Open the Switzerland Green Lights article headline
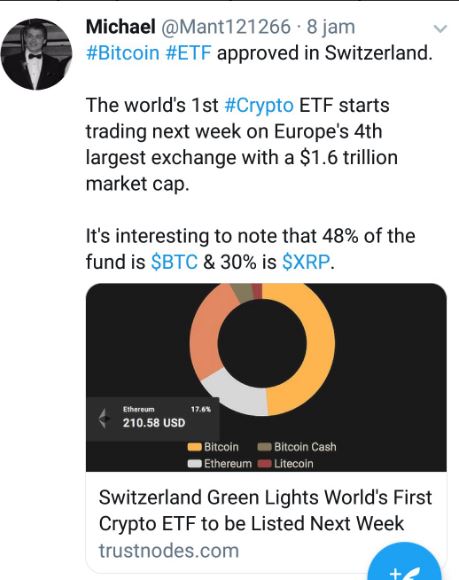The image size is (459, 580). (x=265, y=510)
